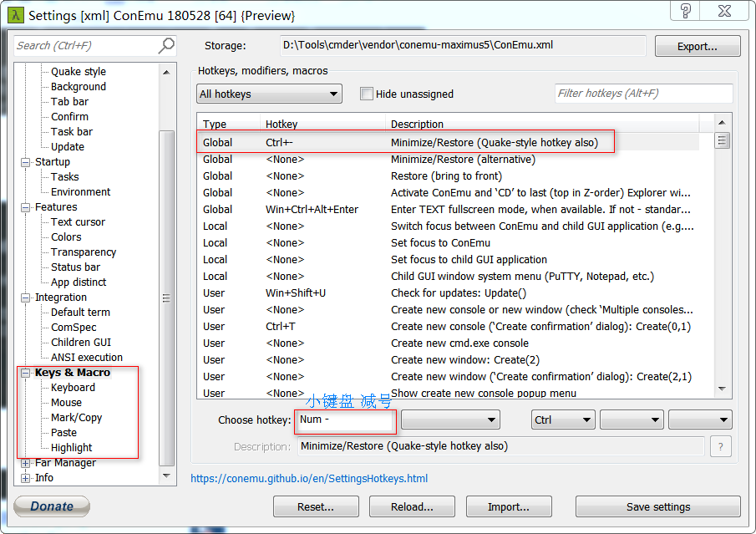Select Confirm in settings tree
The image size is (756, 534).
point(69,116)
